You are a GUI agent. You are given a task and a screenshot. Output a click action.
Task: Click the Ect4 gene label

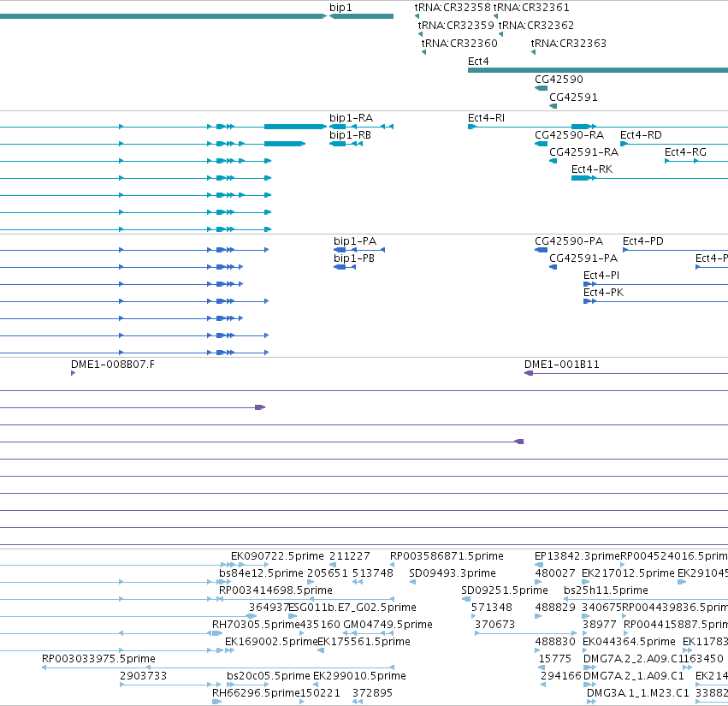[x=478, y=62]
